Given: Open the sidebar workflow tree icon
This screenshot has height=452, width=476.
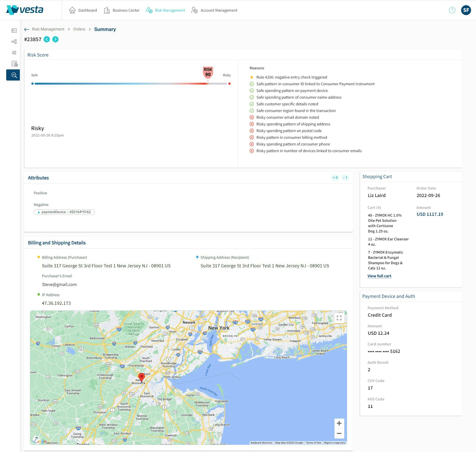Looking at the screenshot, I should click(14, 42).
